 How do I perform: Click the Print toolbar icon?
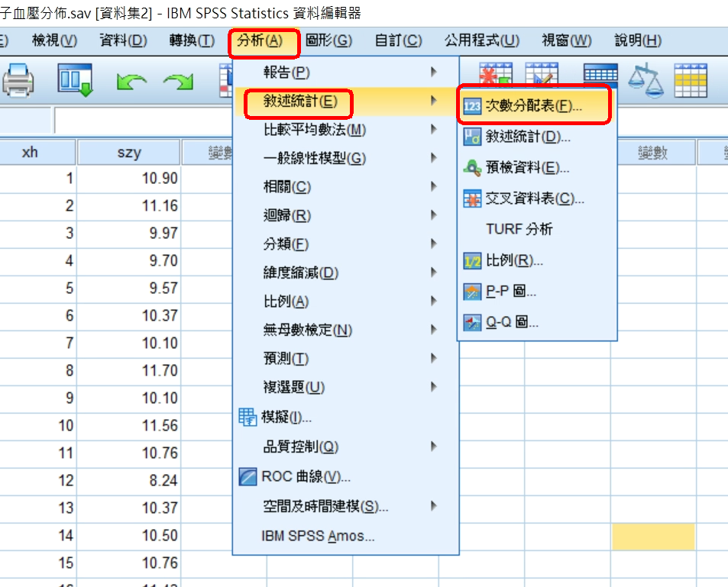point(17,79)
